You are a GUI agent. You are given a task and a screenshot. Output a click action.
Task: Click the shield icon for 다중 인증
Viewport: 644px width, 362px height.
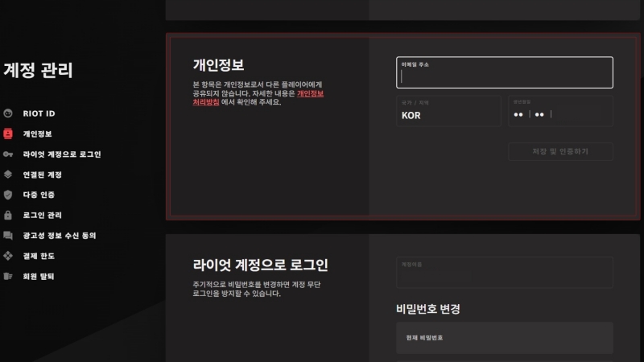point(8,195)
